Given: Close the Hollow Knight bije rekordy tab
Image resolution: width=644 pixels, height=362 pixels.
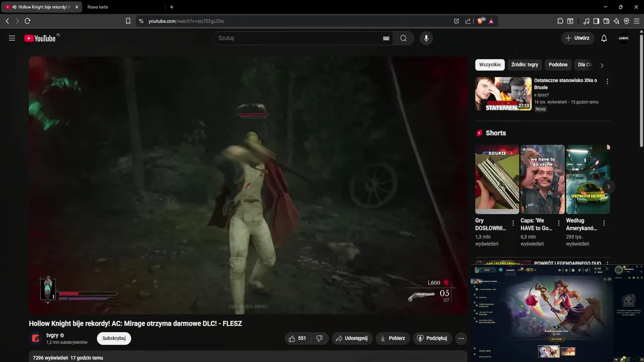Looking at the screenshot, I should pos(76,7).
